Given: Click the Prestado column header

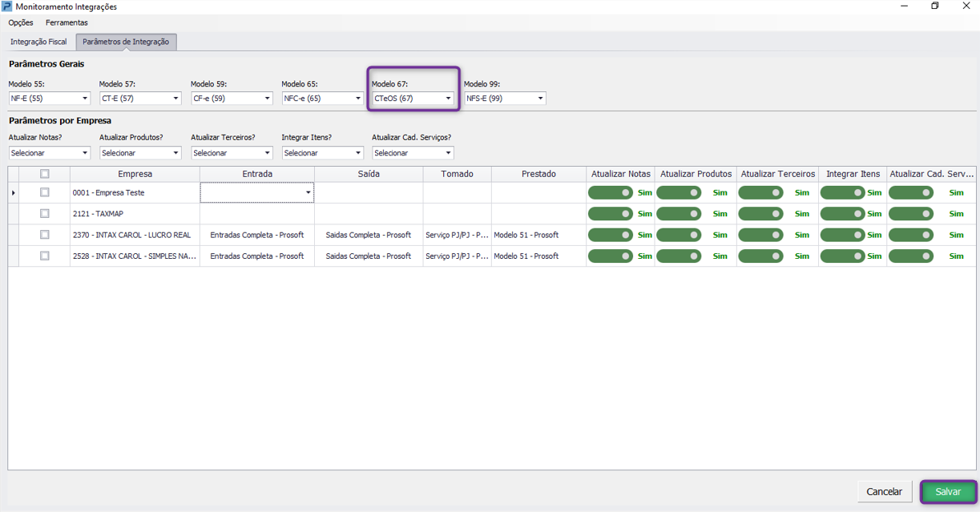Looking at the screenshot, I should pos(538,174).
